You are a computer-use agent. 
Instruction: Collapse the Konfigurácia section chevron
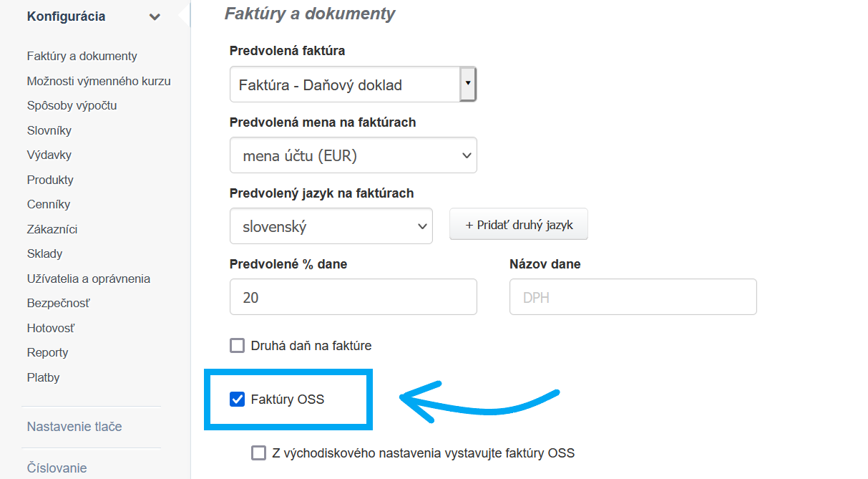[x=155, y=17]
